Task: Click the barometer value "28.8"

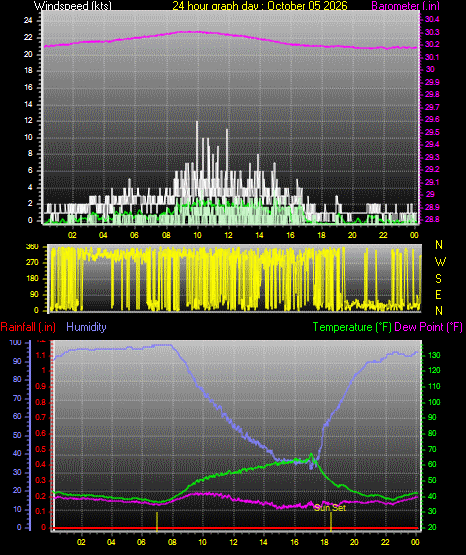Action: [432, 219]
